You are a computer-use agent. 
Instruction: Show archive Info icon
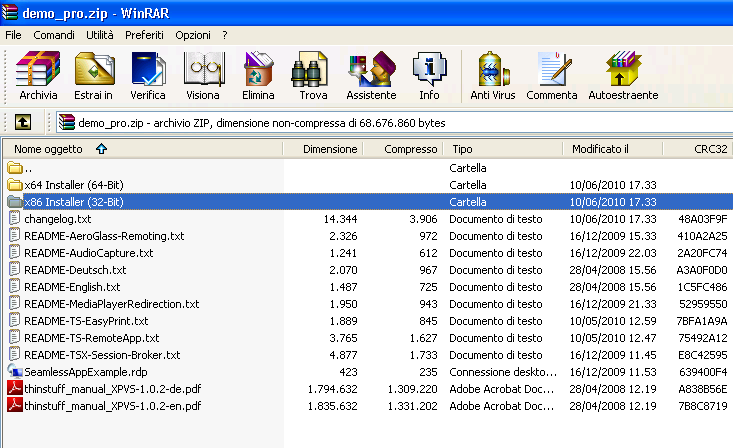429,69
